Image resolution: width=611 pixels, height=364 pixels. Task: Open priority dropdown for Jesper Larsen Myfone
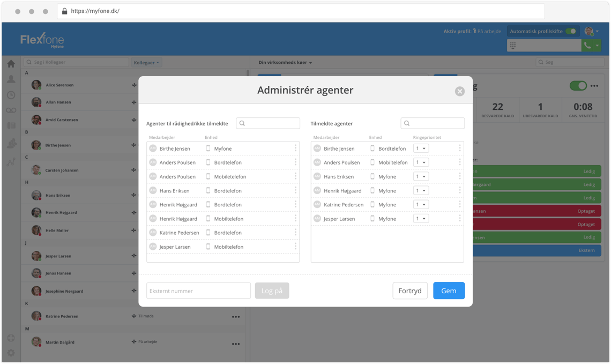coord(421,219)
